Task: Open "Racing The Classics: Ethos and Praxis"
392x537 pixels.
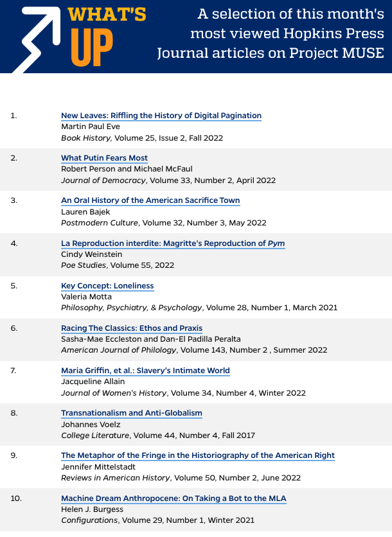Action: pyautogui.click(x=132, y=328)
